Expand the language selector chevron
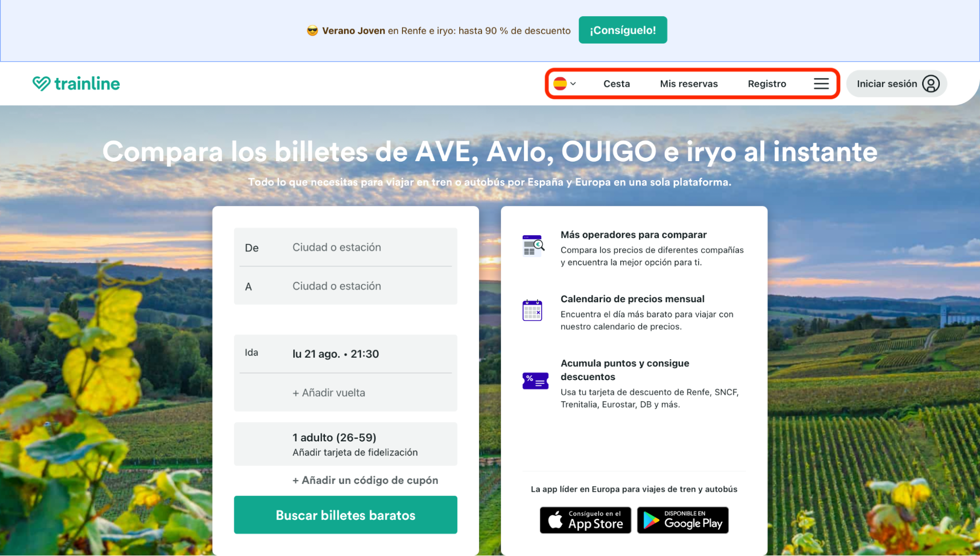This screenshot has height=556, width=980. click(573, 84)
